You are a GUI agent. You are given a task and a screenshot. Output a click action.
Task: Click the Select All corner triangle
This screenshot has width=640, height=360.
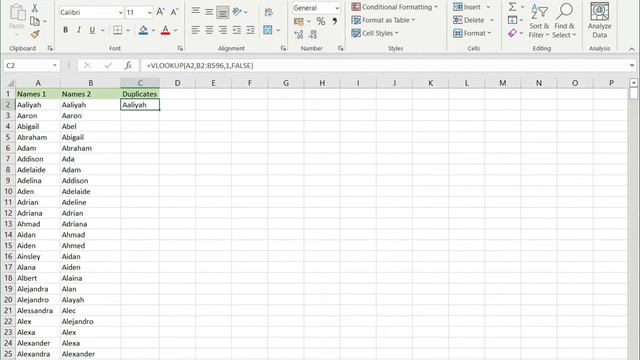click(x=10, y=83)
